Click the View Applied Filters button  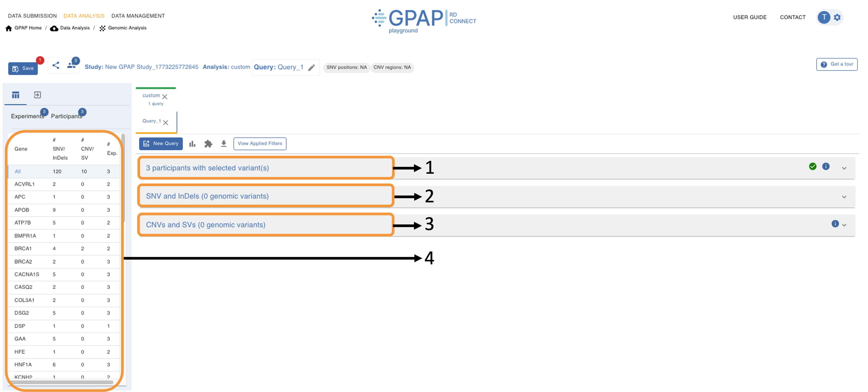260,144
